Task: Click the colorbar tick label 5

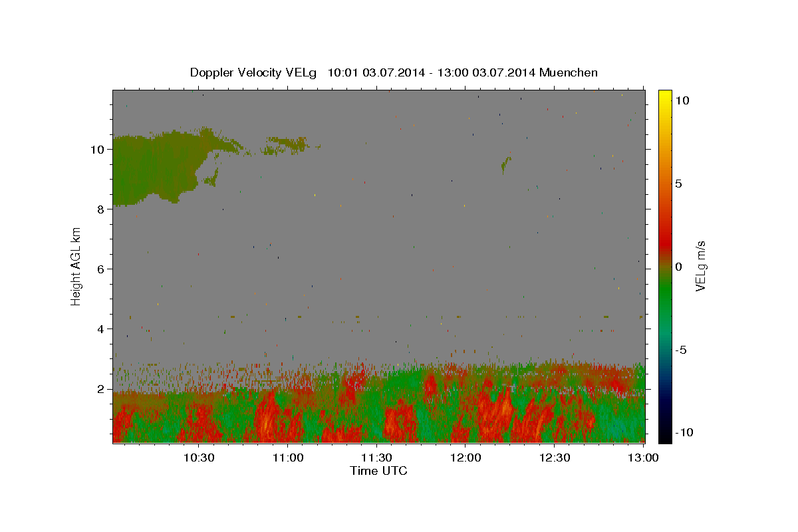Action: (679, 183)
